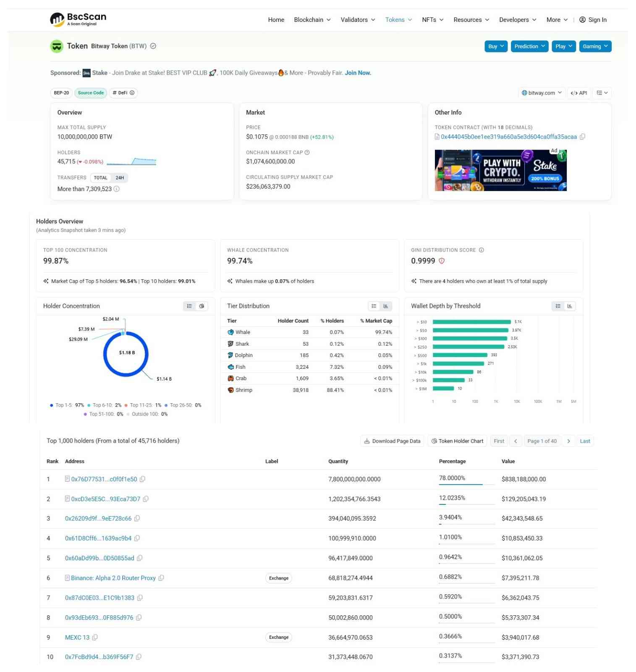
Task: Click Download Page Data button
Action: coord(392,441)
